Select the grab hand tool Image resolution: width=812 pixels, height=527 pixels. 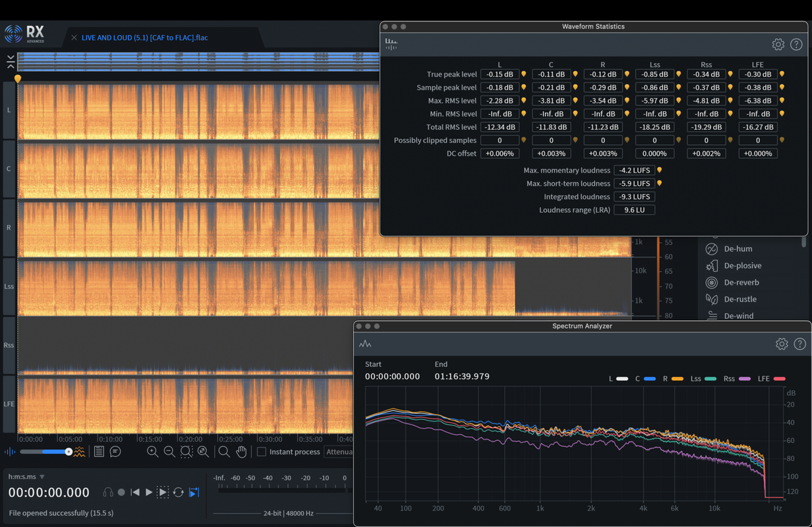click(x=241, y=451)
